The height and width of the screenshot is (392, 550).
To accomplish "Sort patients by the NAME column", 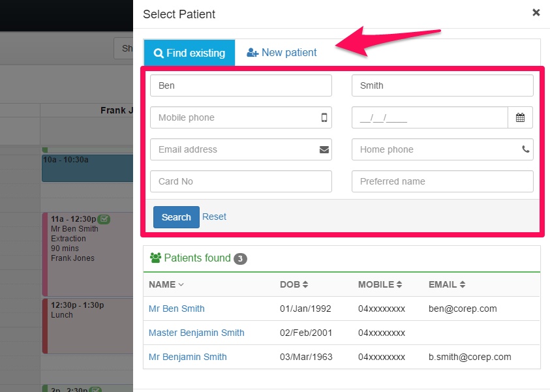I will [x=166, y=284].
